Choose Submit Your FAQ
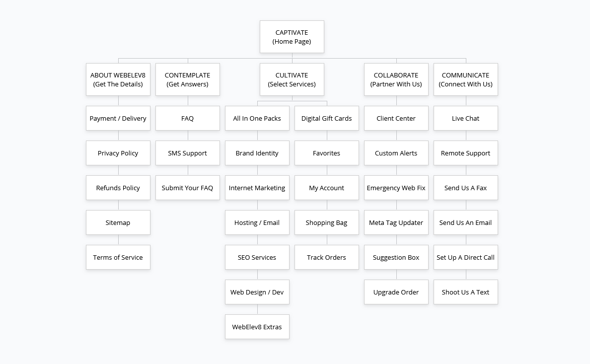590x364 pixels. pyautogui.click(x=187, y=188)
